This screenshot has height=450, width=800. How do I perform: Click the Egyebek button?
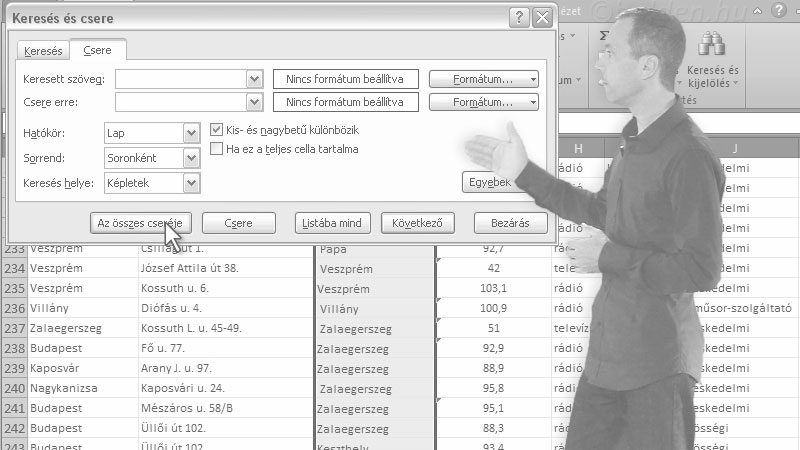point(489,182)
